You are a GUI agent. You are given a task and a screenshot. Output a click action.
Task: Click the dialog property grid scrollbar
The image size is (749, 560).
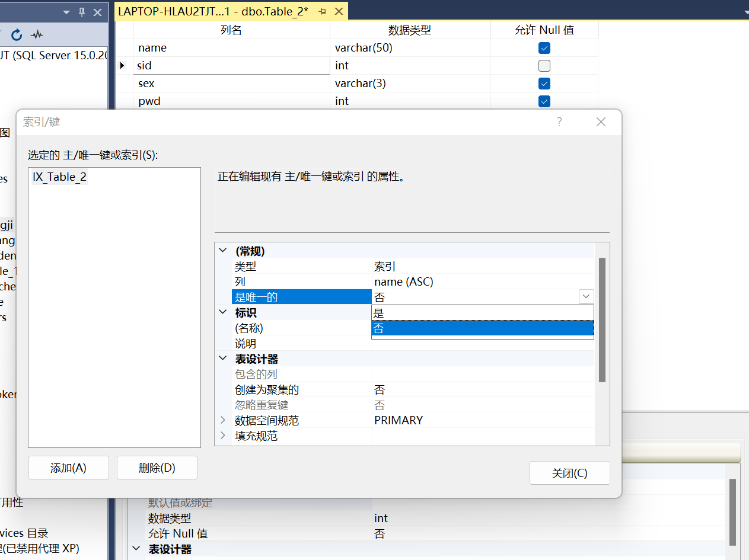[602, 320]
